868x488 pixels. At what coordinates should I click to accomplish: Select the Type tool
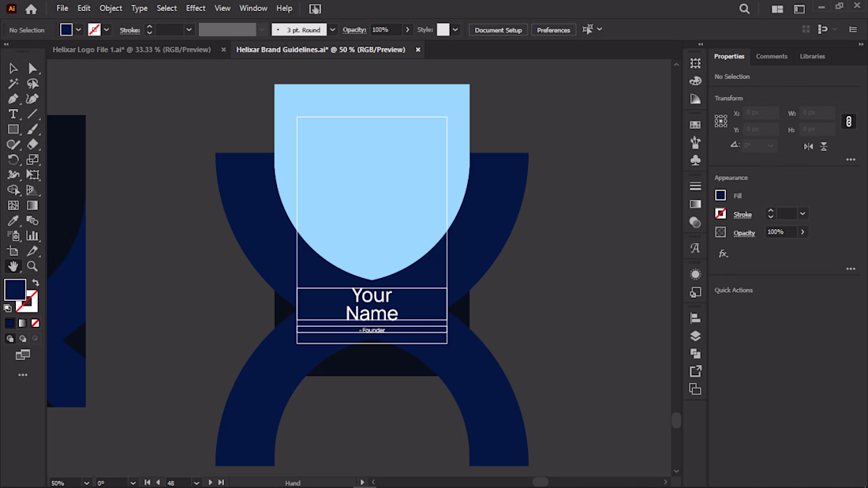pyautogui.click(x=13, y=114)
